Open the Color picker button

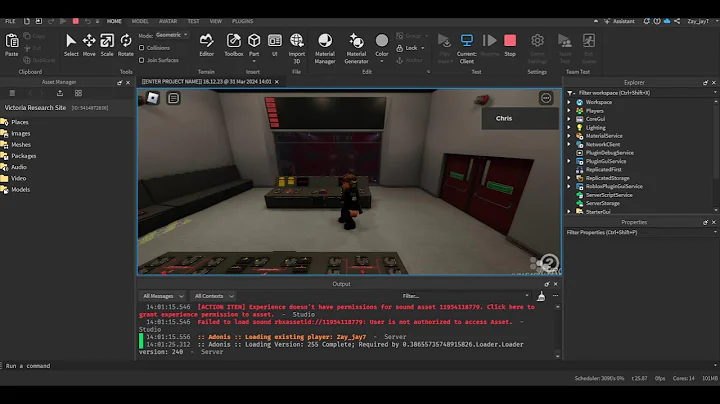pyautogui.click(x=382, y=45)
